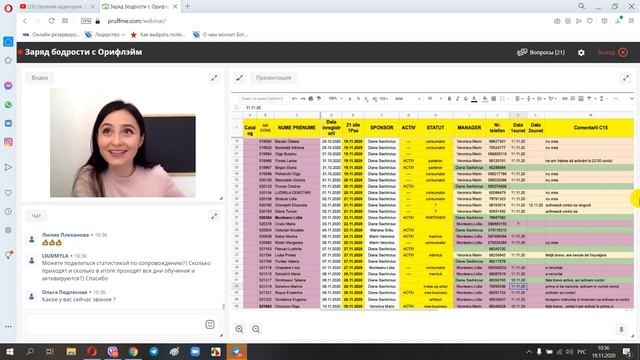
Task: Click NUME PRENUME column header
Action: pyautogui.click(x=297, y=128)
